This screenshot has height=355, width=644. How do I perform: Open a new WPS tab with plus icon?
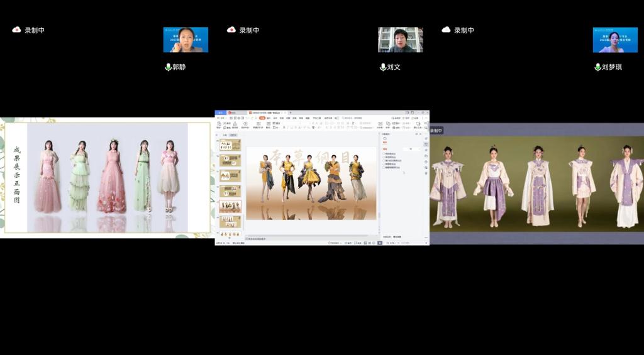coord(291,112)
